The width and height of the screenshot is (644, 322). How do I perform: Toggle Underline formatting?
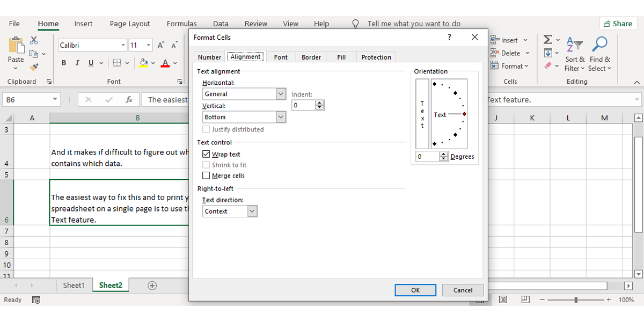click(x=91, y=63)
